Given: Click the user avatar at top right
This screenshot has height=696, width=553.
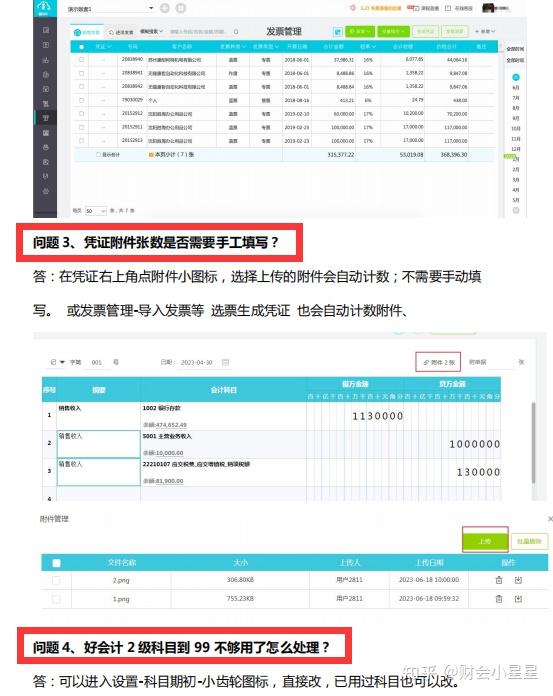Looking at the screenshot, I should point(489,8).
